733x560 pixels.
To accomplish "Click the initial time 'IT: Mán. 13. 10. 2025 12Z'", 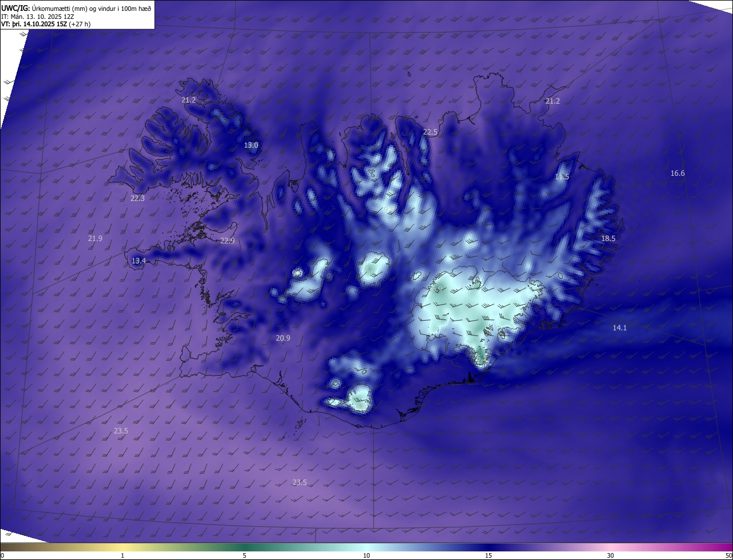I will tap(37, 17).
